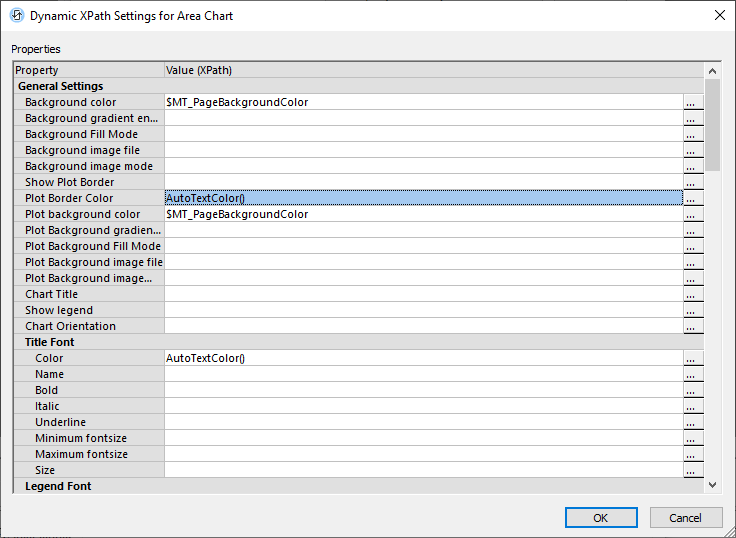Viewport: 736px width, 538px height.
Task: Click ellipsis button for Background image file
Action: 693,150
